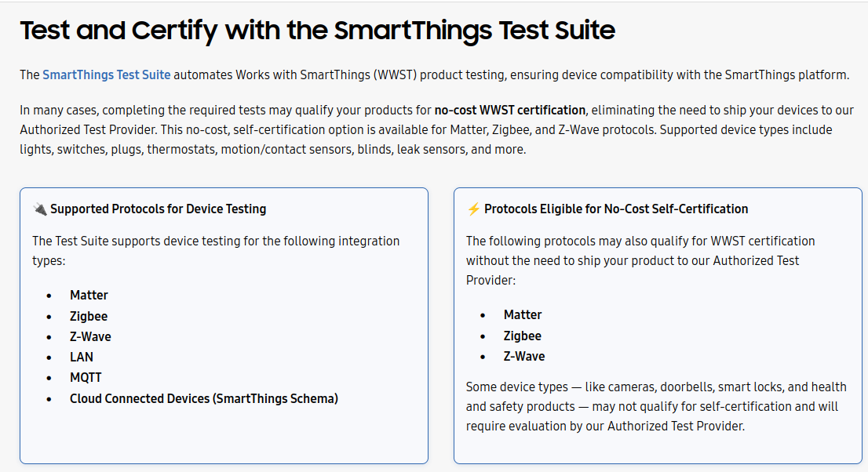Click Z-Wave in the self-certification list

[x=524, y=356]
